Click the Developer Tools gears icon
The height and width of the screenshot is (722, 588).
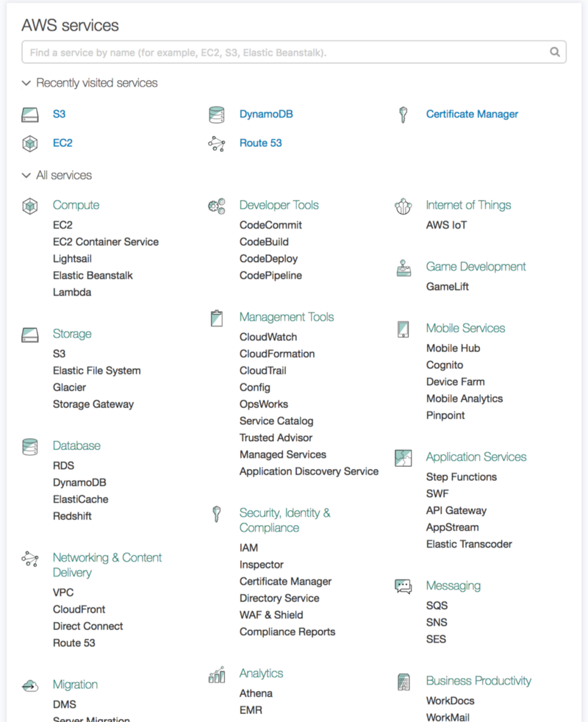coord(216,206)
